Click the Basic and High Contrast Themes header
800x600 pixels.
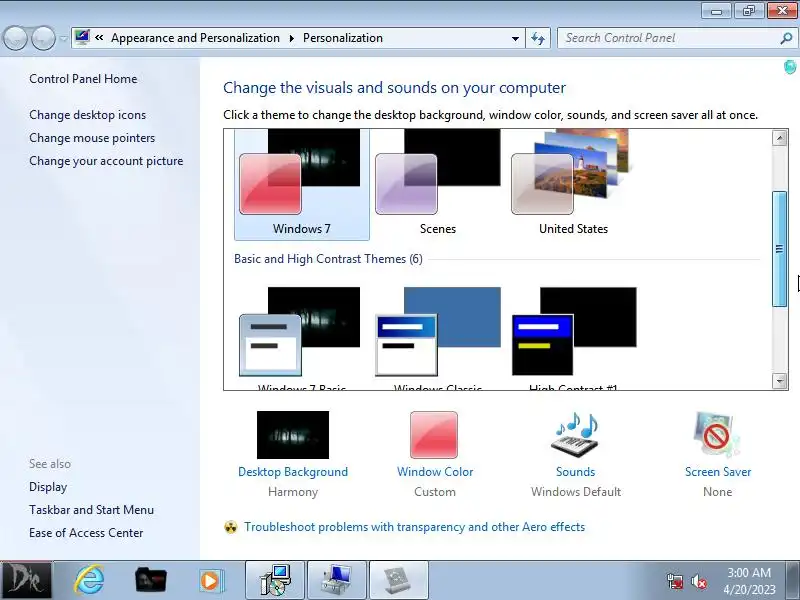coord(328,259)
